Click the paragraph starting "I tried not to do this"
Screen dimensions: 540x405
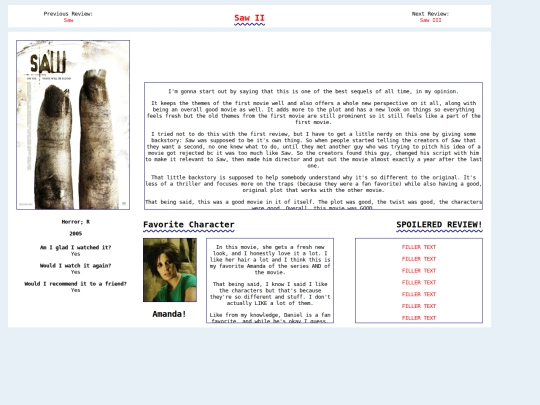(313, 149)
